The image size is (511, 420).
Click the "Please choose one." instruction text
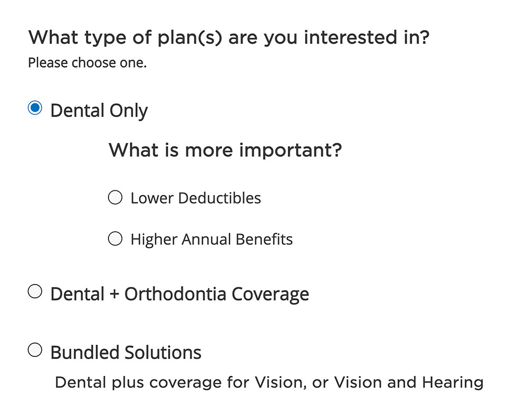point(87,64)
